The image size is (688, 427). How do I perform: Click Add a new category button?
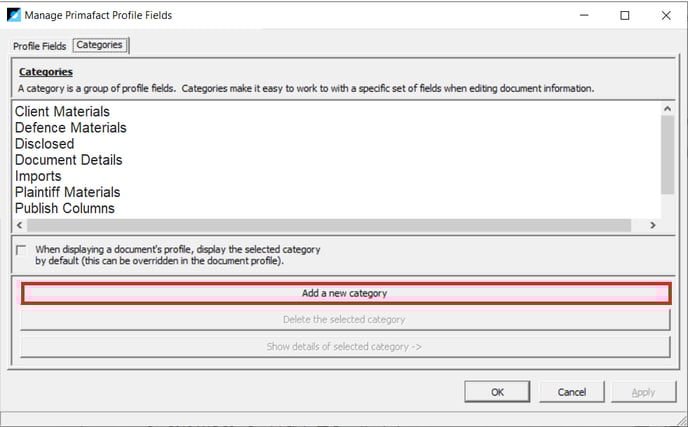346,293
